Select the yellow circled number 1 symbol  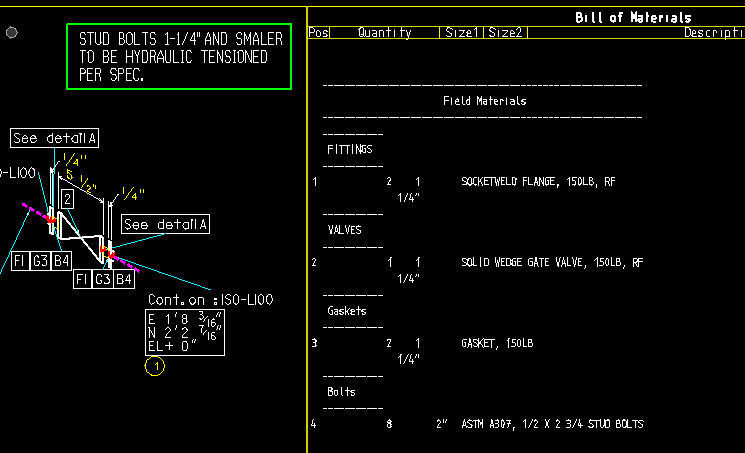click(x=155, y=366)
